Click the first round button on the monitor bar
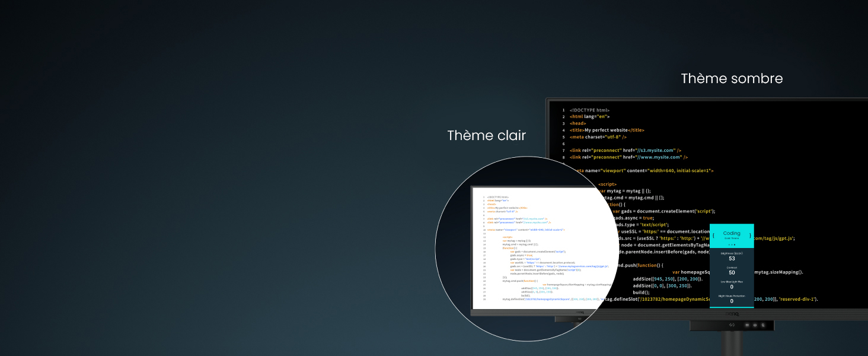Image resolution: width=868 pixels, height=356 pixels. (747, 325)
